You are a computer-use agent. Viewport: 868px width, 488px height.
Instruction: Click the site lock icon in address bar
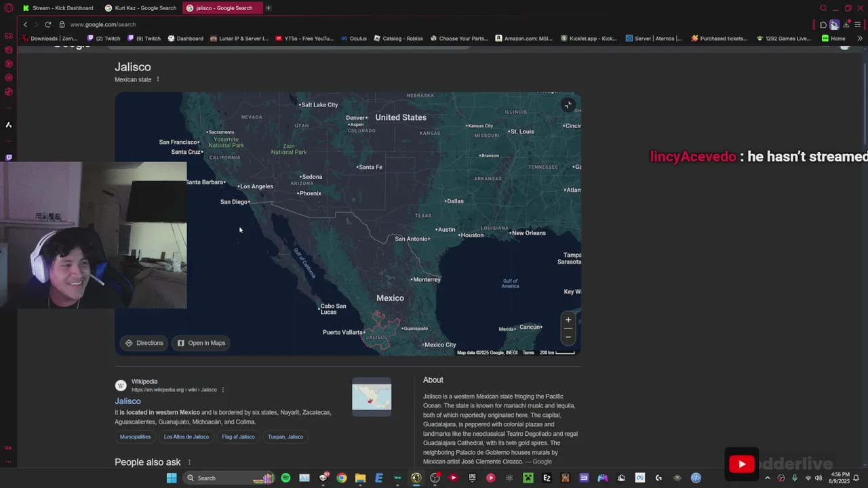pyautogui.click(x=62, y=24)
